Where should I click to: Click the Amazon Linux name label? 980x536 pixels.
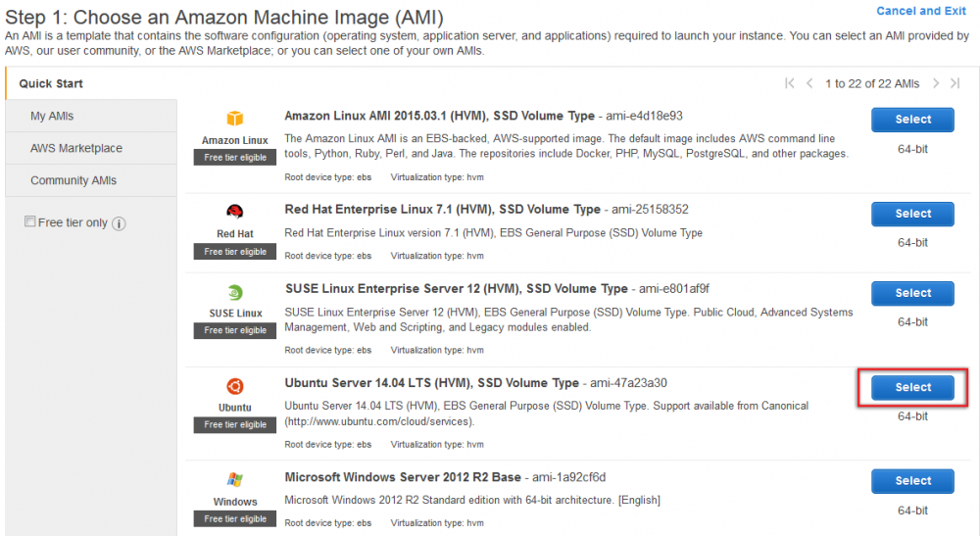pos(235,140)
